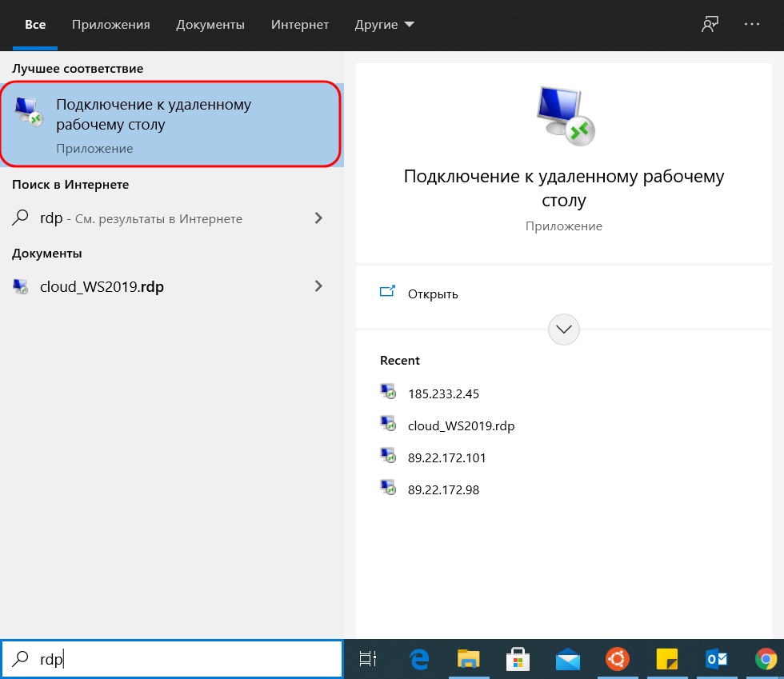Click the Task View taskbar icon
Screen dimensions: 784x679
tap(368, 659)
